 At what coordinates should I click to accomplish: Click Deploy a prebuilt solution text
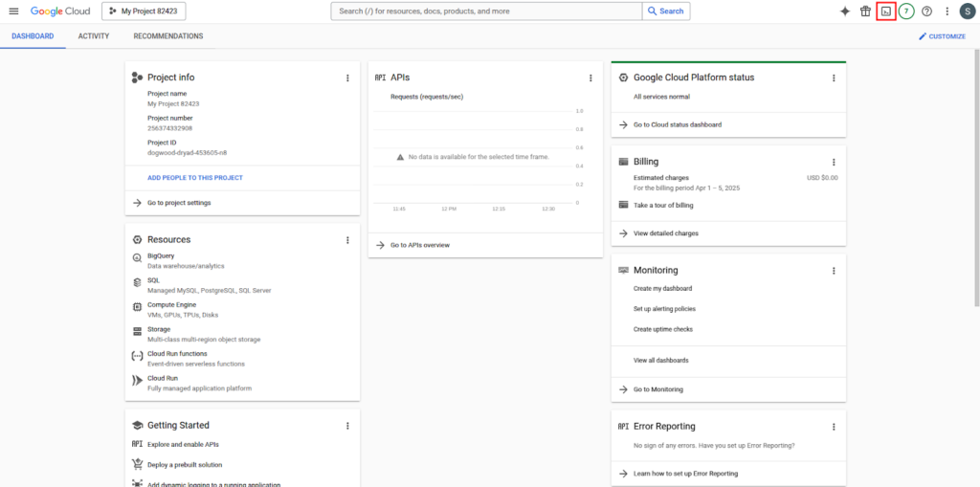[x=185, y=465]
